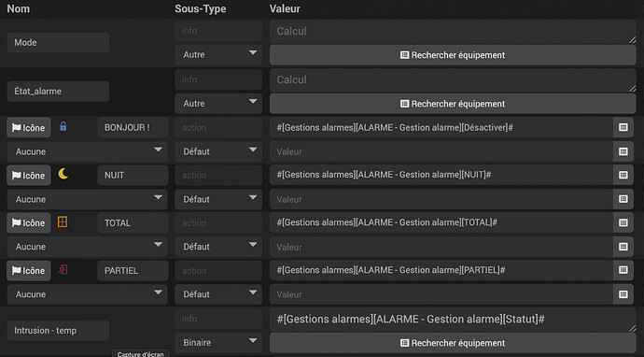Open the Aucune dropdown under TOTAL
This screenshot has width=644, height=357.
(87, 247)
